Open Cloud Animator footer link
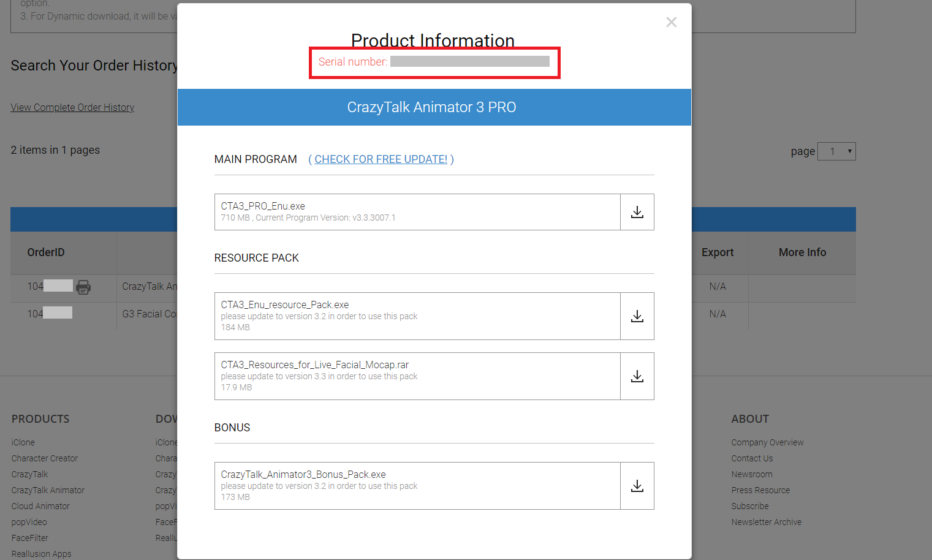This screenshot has height=560, width=932. [40, 506]
